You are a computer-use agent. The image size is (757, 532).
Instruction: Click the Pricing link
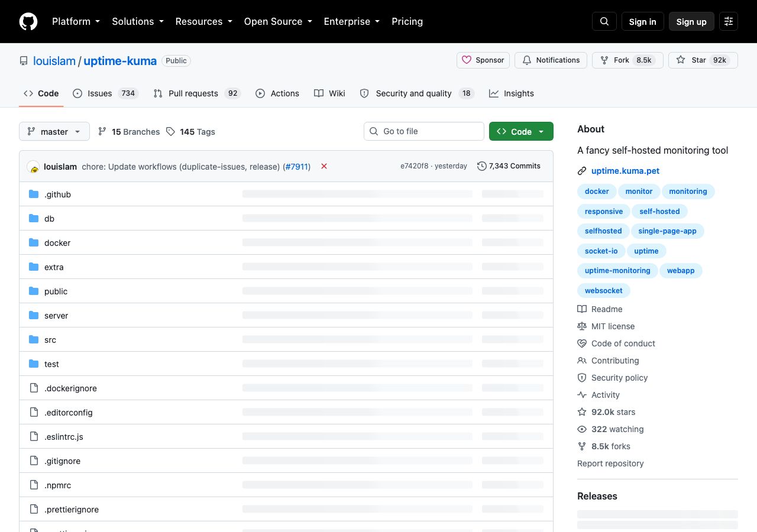[407, 21]
